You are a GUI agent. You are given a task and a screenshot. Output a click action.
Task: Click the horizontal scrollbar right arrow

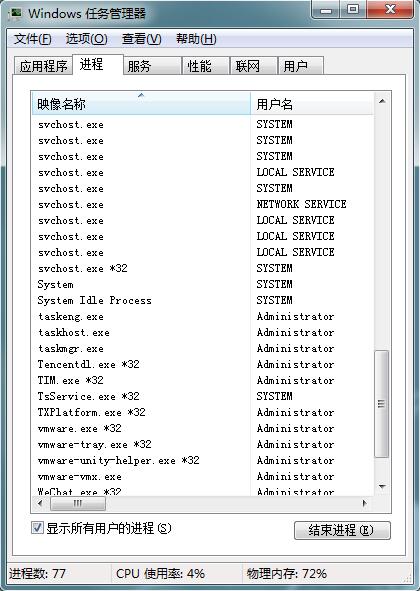[364, 503]
